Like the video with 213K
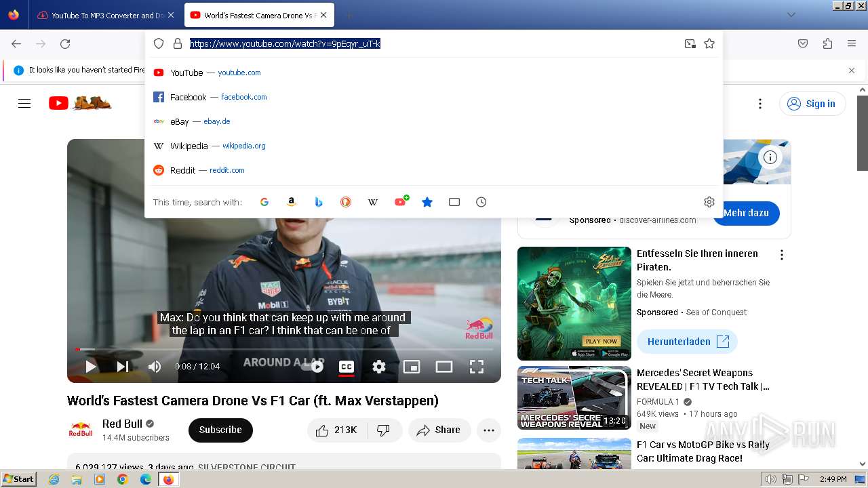 (336, 430)
